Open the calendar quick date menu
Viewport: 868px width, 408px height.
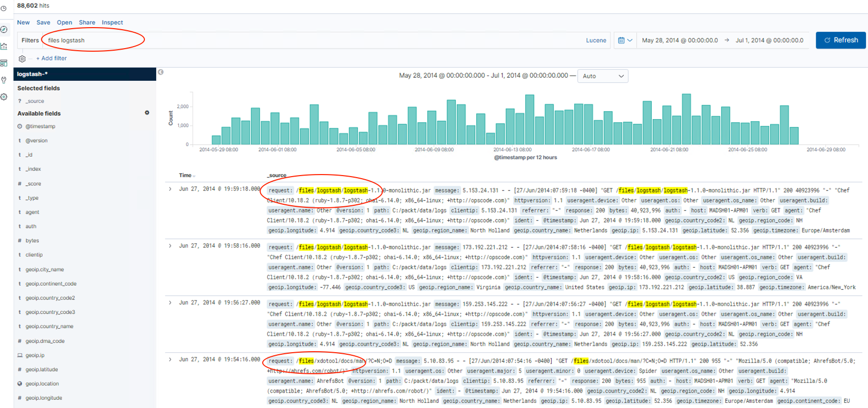625,40
